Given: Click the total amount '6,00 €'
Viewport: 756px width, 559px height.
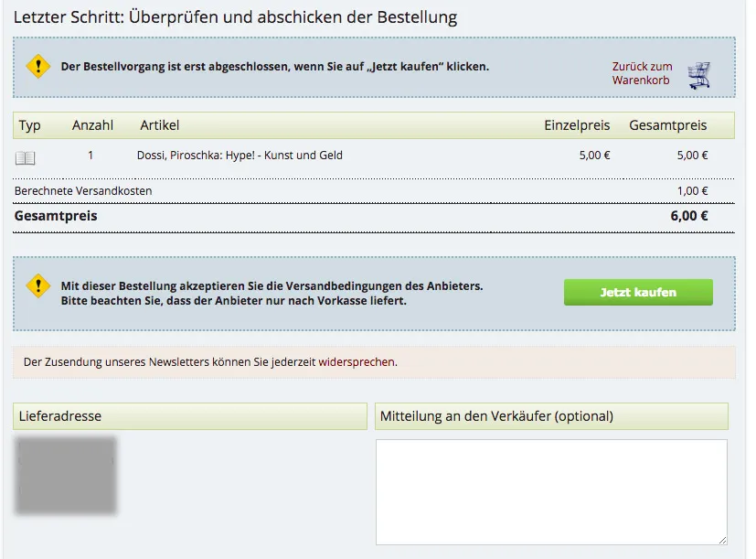Looking at the screenshot, I should (x=689, y=217).
